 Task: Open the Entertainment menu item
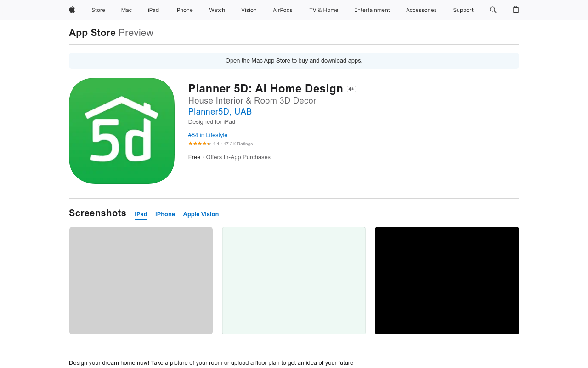pos(372,10)
